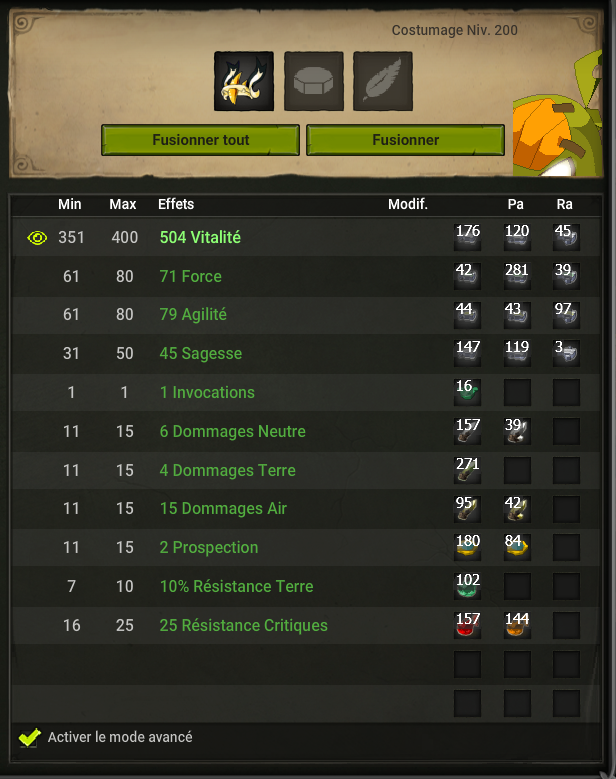The width and height of the screenshot is (616, 779).
Task: Pick the Pa Résistance Critiques rune 144
Action: [517, 625]
